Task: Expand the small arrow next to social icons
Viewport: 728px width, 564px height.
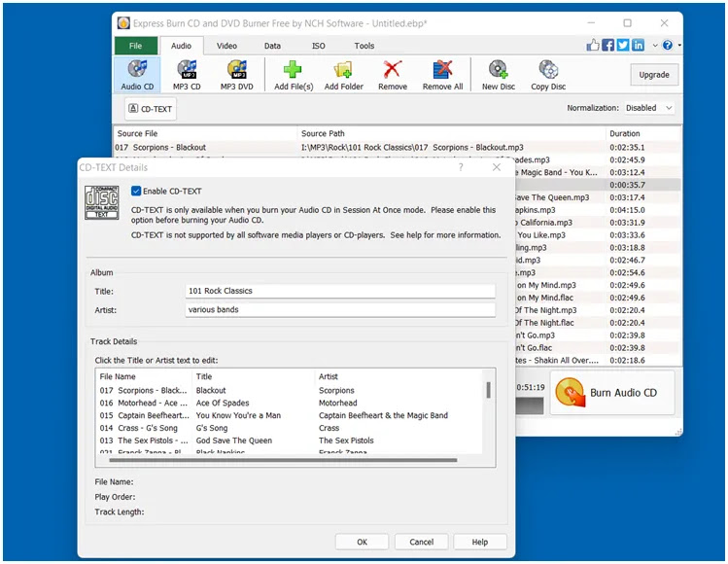Action: pos(655,46)
